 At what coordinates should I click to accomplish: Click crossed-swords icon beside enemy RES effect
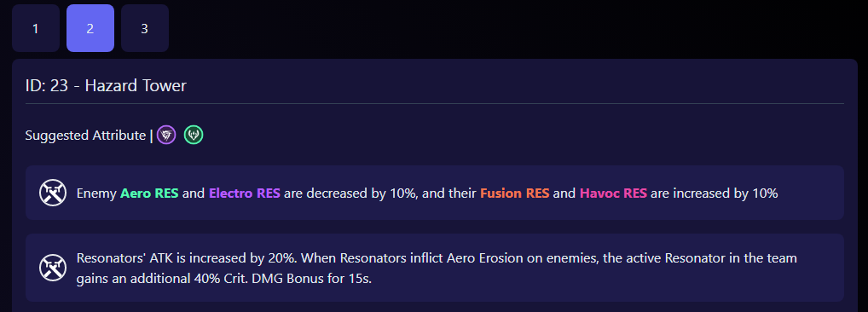click(53, 193)
